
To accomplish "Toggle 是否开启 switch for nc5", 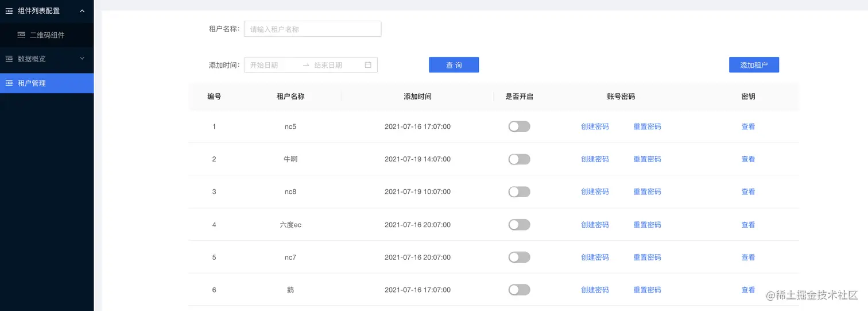I will (519, 126).
